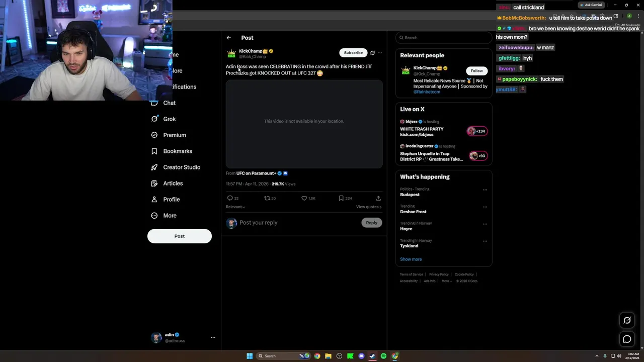Open KickChamp's profile avatar in post

(x=231, y=53)
